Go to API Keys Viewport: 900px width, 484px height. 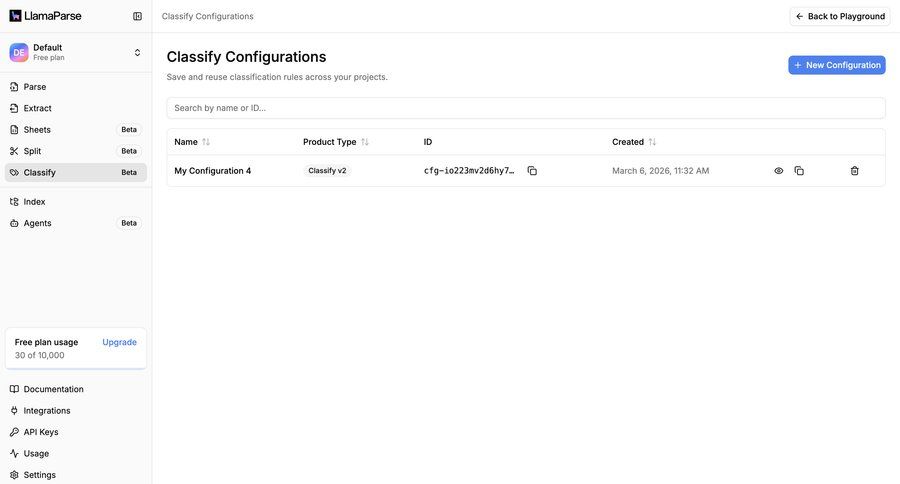click(x=76, y=432)
